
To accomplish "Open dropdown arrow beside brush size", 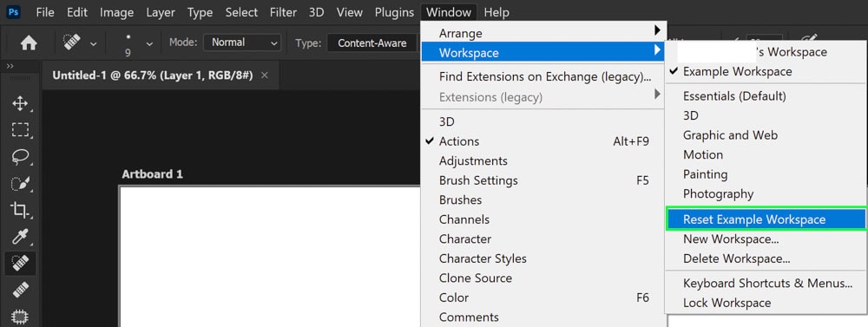I will tap(149, 43).
